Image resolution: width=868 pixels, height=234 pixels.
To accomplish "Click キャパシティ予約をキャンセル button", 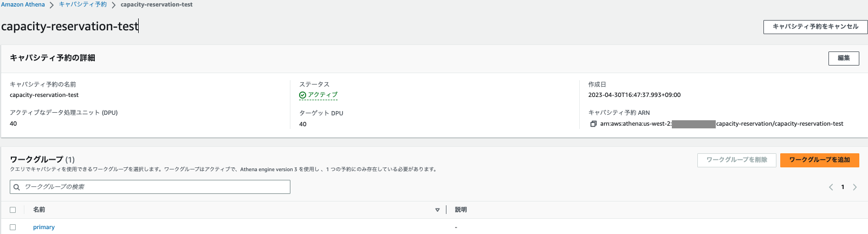I will click(x=815, y=27).
